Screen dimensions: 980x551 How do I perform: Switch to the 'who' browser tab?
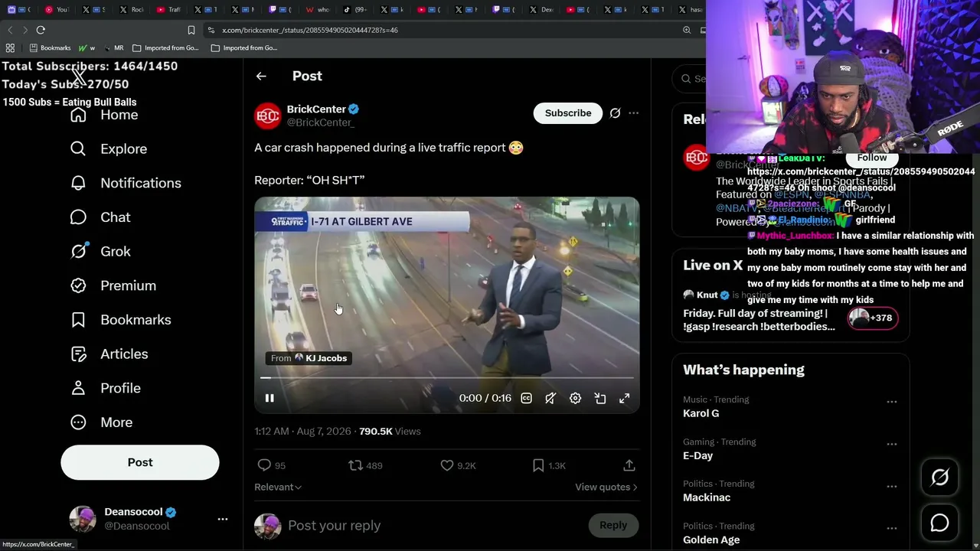[318, 10]
